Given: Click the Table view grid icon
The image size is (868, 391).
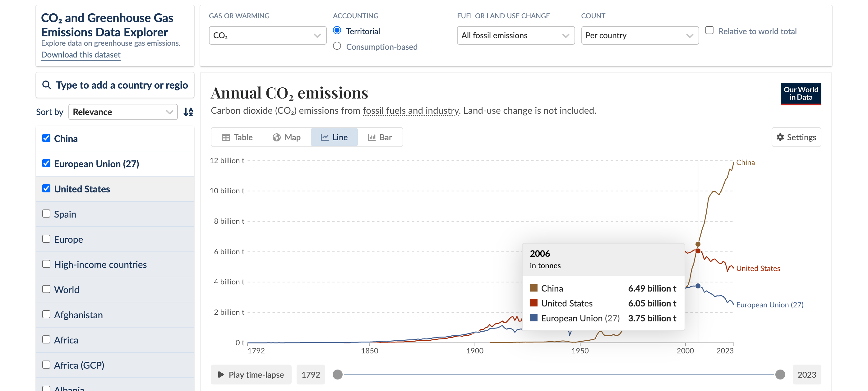Looking at the screenshot, I should 226,137.
